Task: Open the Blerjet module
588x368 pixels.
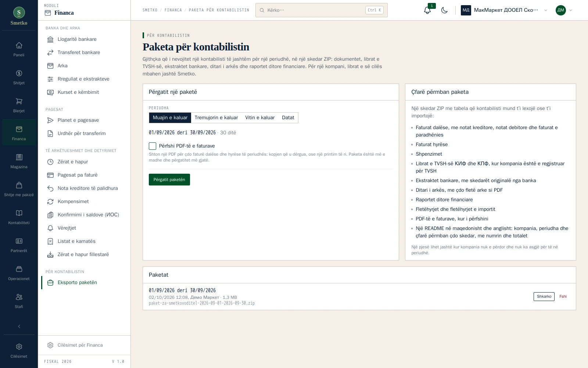Action: click(x=19, y=105)
